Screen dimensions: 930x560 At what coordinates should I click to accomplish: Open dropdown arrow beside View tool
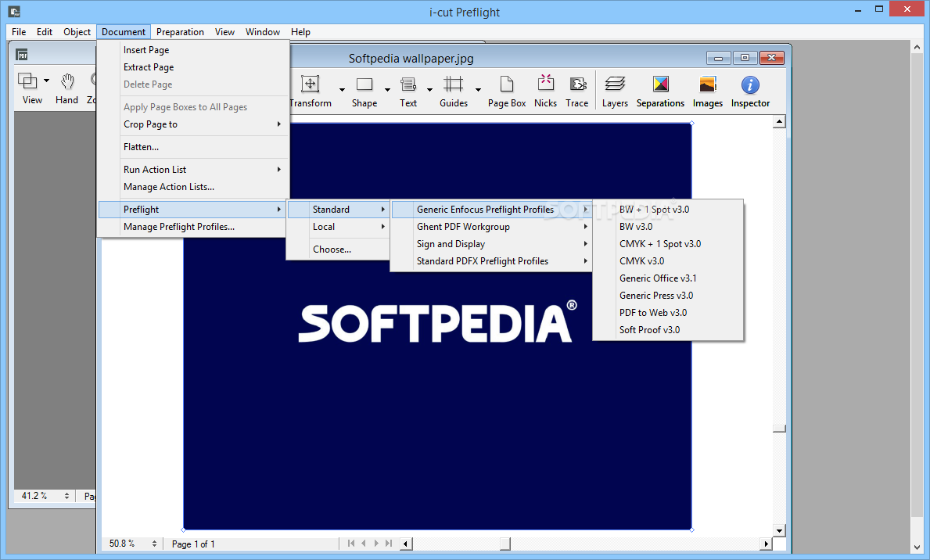coord(46,80)
